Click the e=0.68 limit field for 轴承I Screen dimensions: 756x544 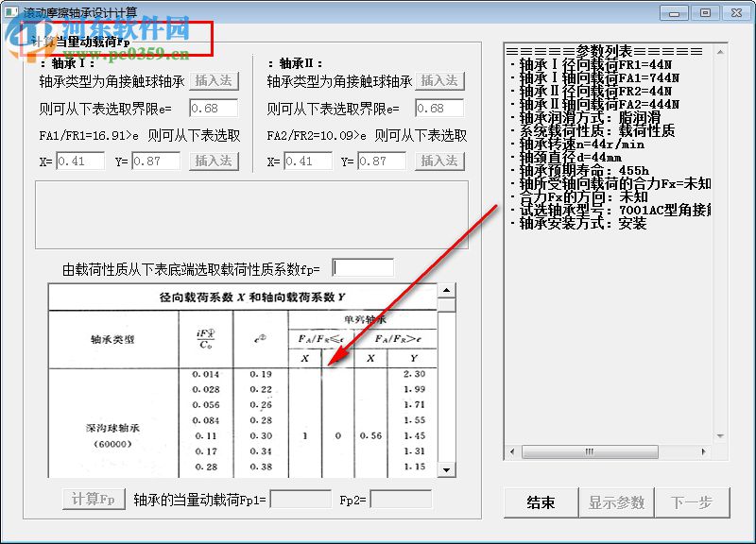coord(214,108)
